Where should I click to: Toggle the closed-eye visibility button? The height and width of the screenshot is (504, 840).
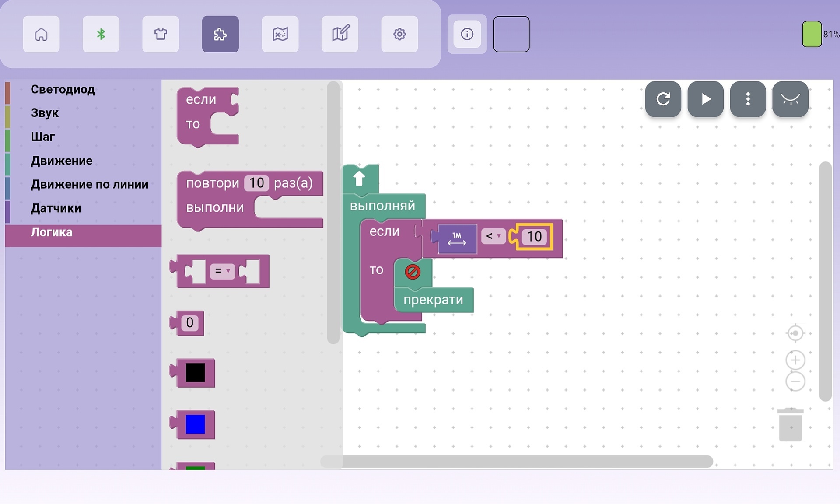[790, 99]
